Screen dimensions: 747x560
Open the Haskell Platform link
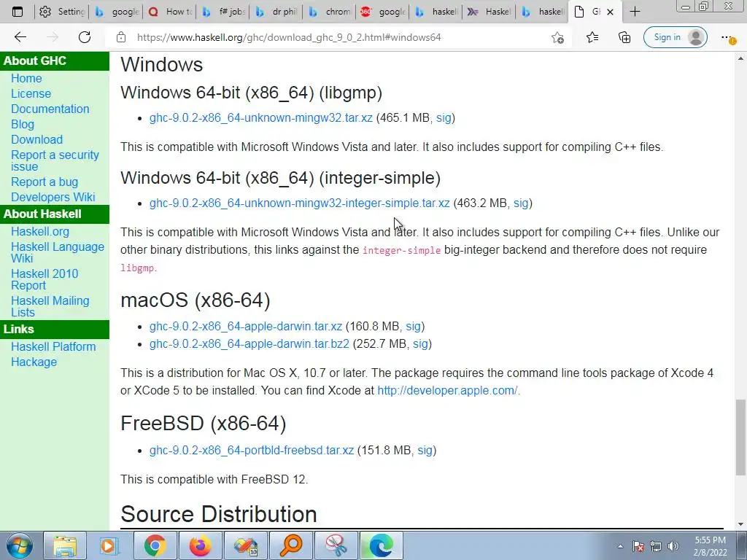pos(53,346)
